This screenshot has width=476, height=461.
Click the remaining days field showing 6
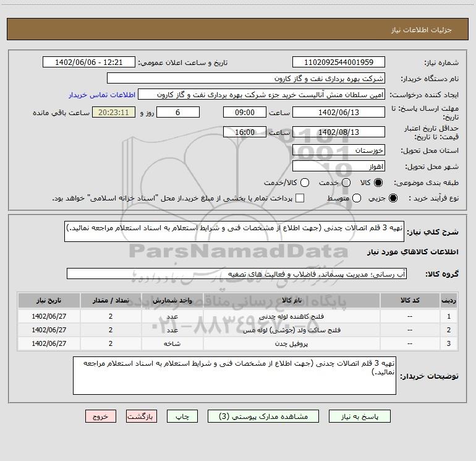pos(178,112)
